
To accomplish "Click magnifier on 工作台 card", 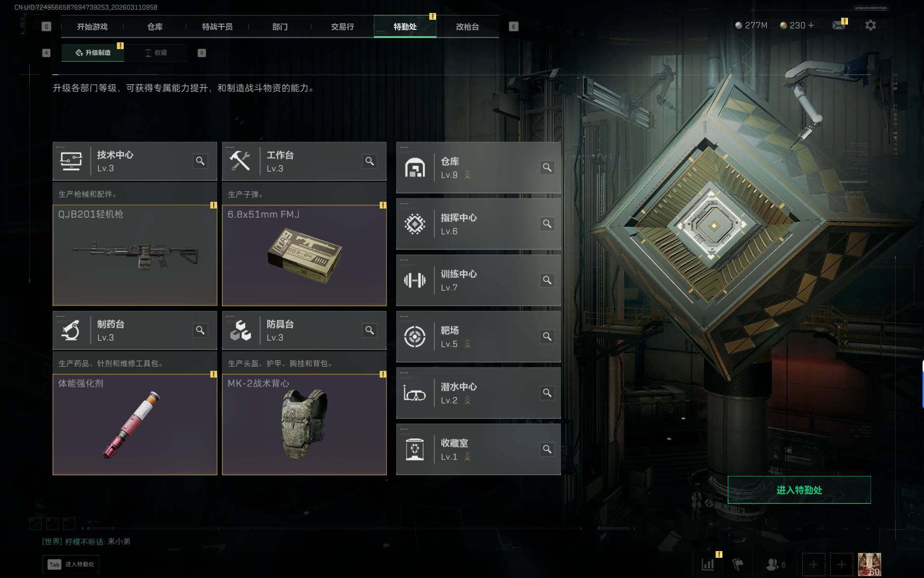I will coord(370,161).
